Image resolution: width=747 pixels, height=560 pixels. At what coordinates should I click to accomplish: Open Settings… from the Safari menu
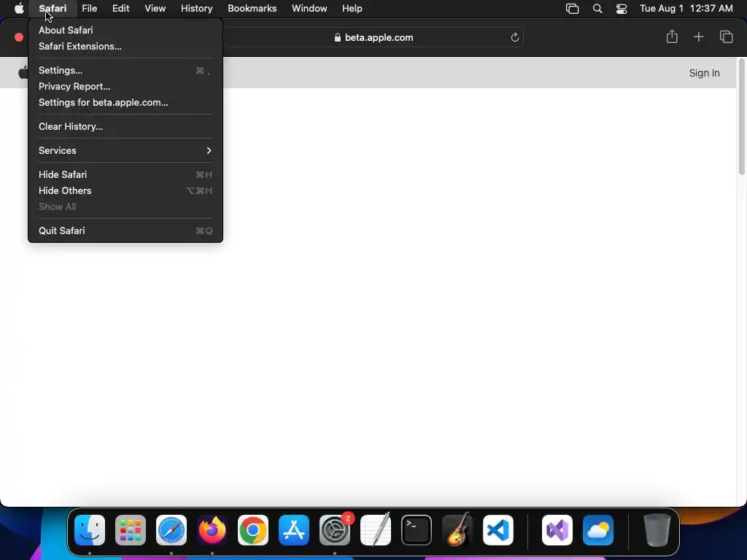[125, 71]
